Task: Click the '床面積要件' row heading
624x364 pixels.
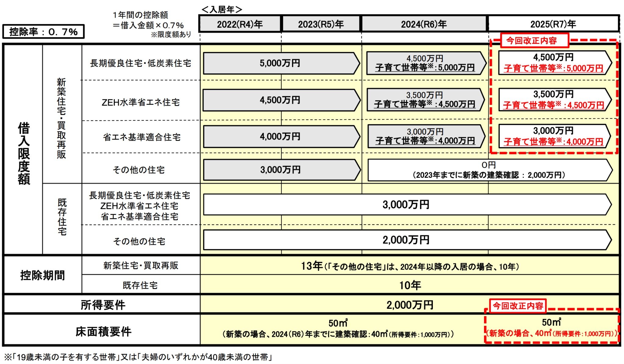Action: pyautogui.click(x=103, y=331)
